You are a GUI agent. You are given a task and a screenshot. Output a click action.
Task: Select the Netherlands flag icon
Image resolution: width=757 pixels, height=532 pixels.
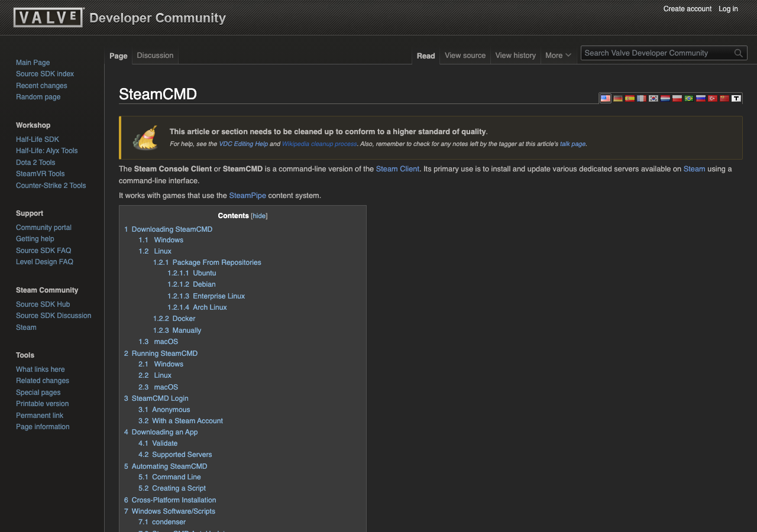coord(665,98)
